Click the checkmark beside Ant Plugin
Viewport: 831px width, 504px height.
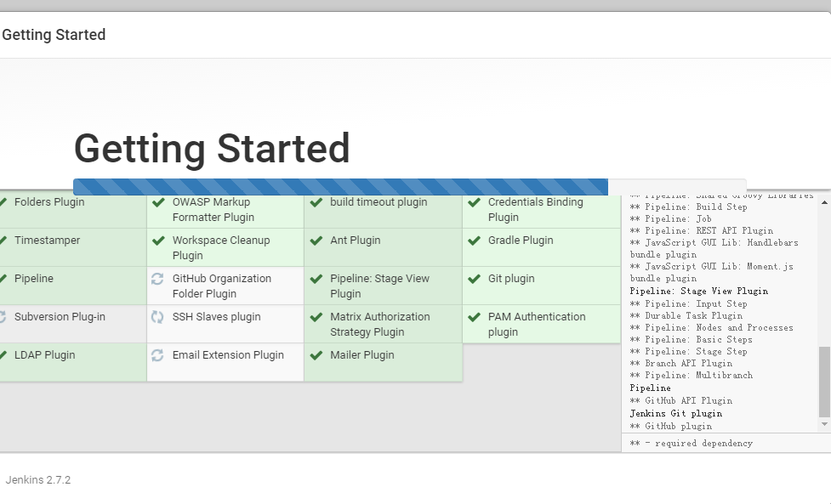click(316, 241)
